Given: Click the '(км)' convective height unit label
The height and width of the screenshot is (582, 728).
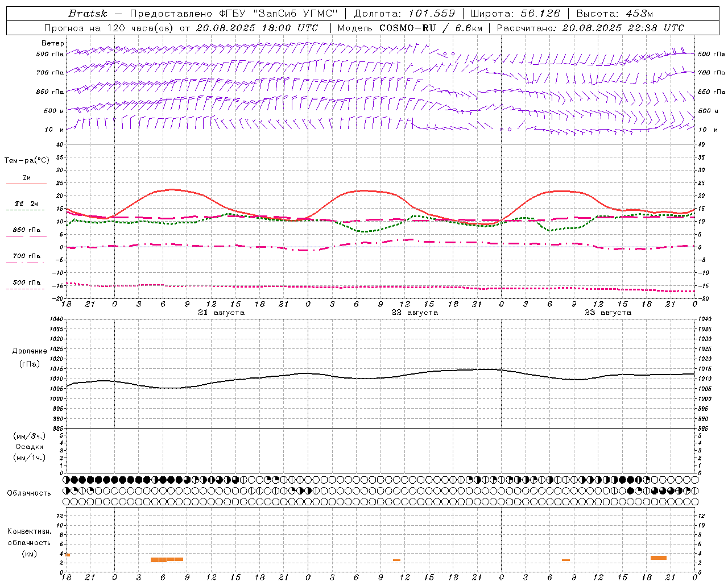Looking at the screenshot, I should 30,554.
